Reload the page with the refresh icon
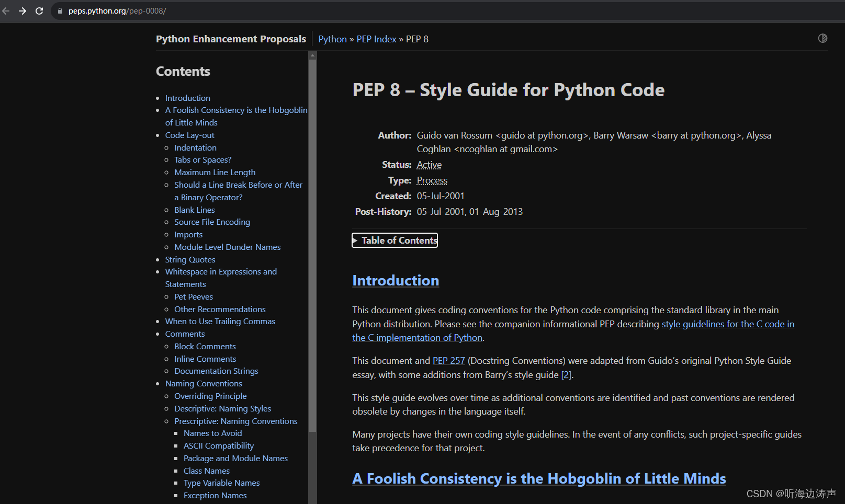This screenshot has height=504, width=845. (39, 11)
